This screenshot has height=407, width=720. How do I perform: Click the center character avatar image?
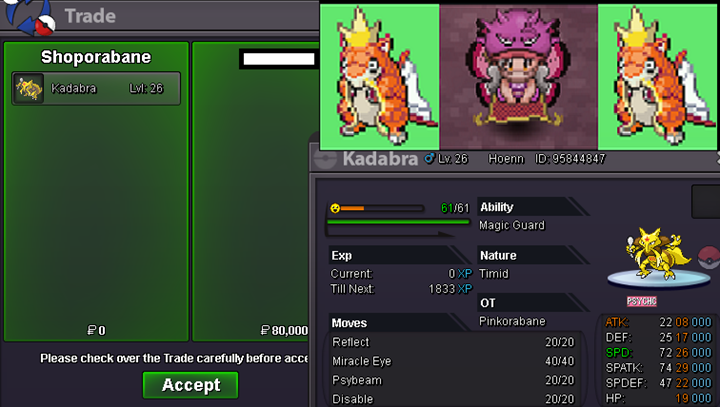[x=518, y=77]
